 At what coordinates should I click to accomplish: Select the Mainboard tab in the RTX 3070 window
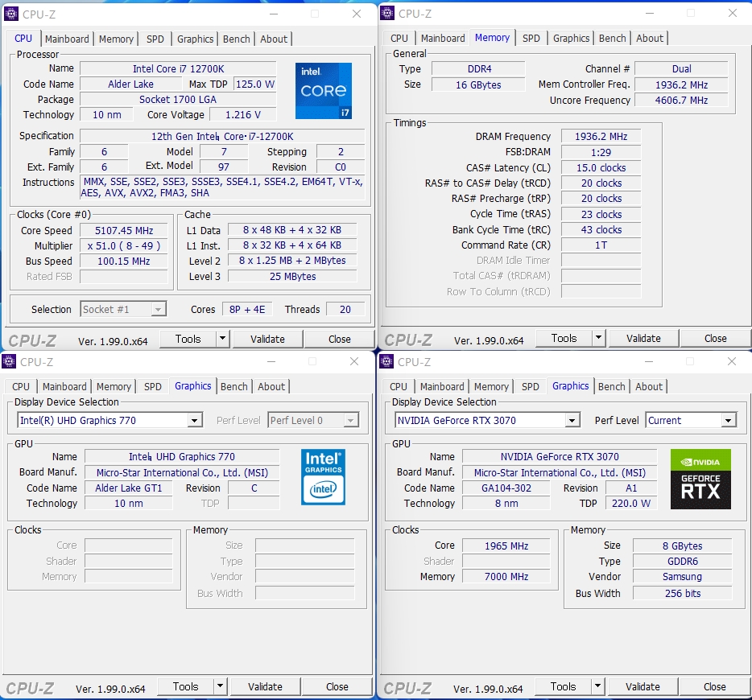(442, 386)
